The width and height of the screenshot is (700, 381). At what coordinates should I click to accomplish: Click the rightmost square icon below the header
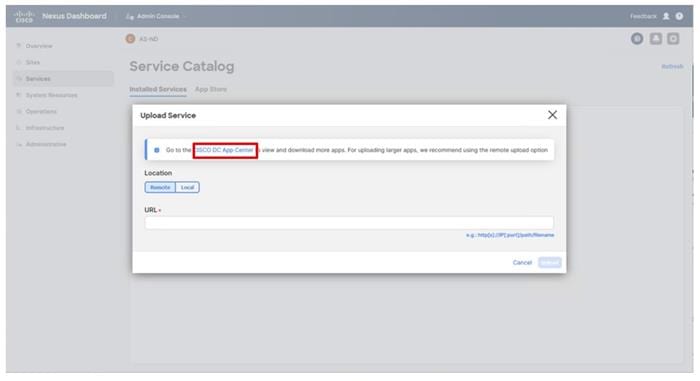(673, 39)
